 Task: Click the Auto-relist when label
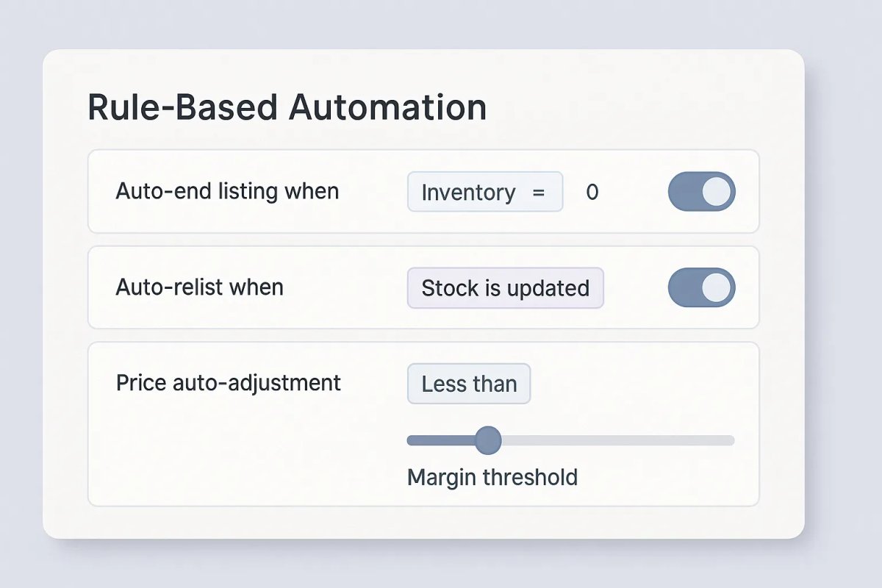click(x=199, y=287)
